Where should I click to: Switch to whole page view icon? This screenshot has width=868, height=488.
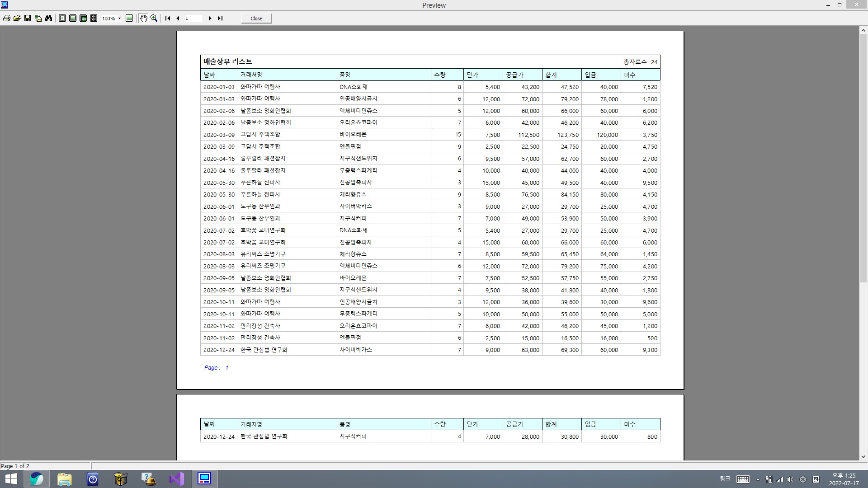(62, 19)
